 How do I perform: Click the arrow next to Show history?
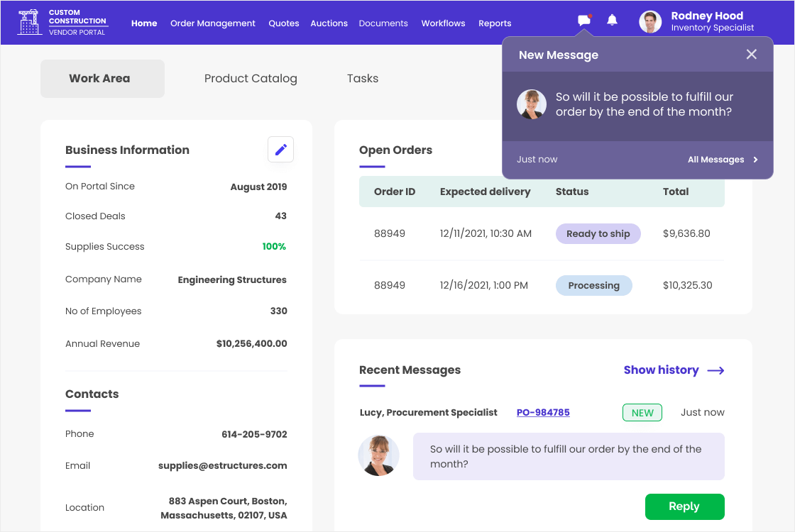(716, 370)
